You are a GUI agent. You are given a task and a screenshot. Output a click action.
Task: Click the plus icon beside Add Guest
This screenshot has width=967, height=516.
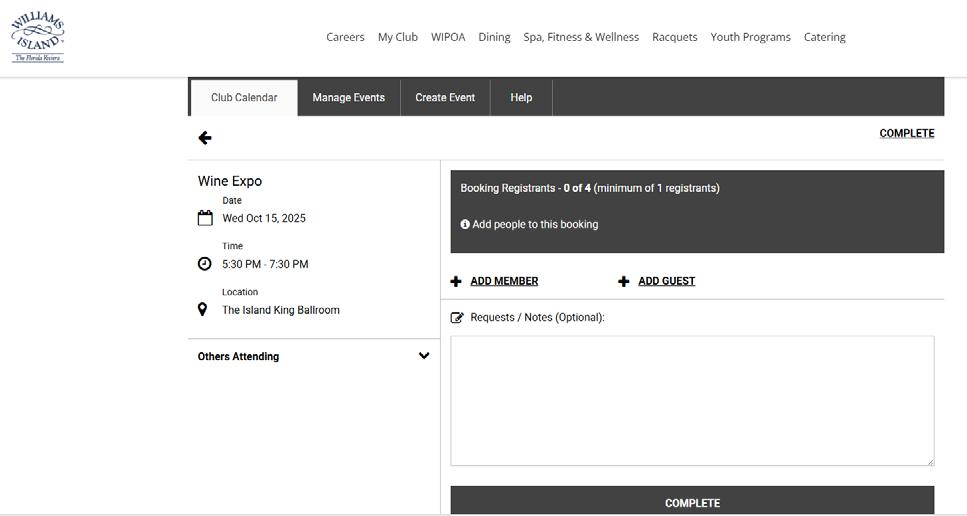(x=624, y=282)
